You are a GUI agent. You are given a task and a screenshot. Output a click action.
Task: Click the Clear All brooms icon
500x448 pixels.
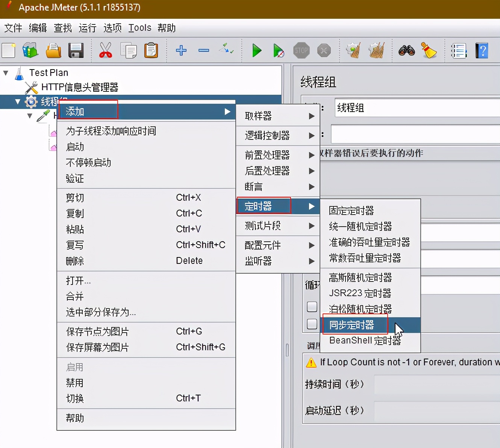click(x=376, y=50)
